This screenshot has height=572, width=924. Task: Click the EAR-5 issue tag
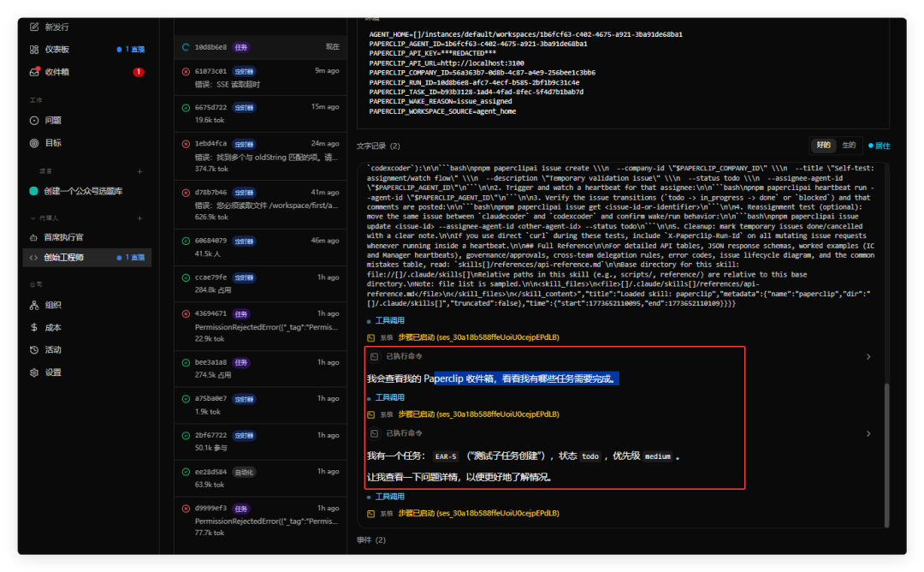(x=446, y=456)
